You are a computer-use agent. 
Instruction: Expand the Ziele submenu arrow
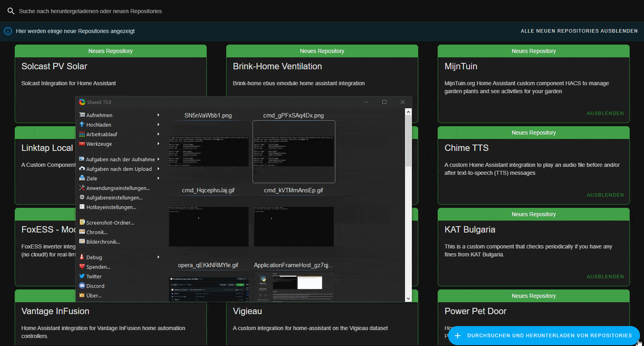coord(159,178)
